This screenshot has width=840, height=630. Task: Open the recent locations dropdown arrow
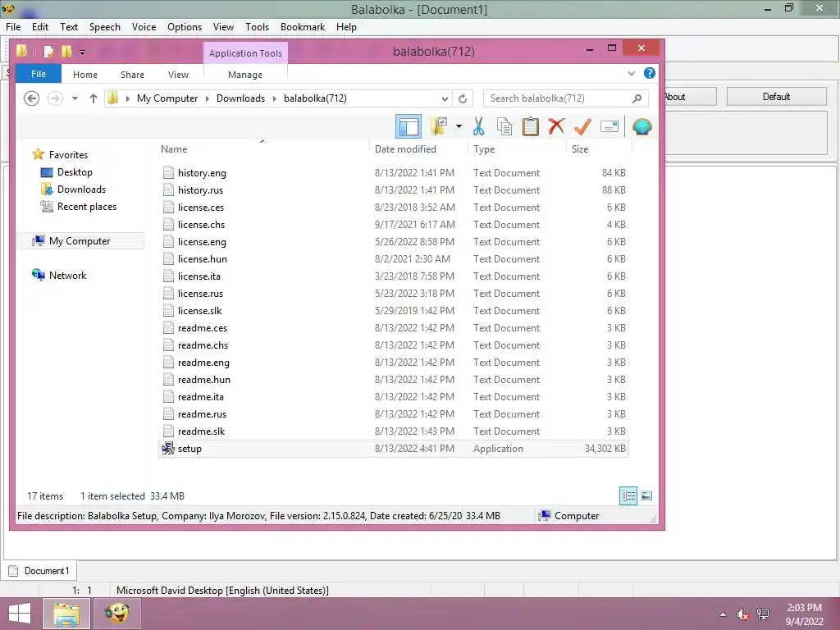[x=75, y=98]
